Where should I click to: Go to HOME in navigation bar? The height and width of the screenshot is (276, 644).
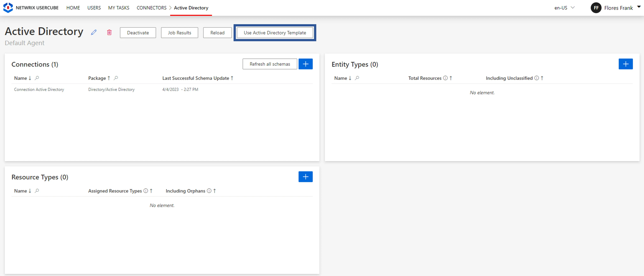pyautogui.click(x=73, y=8)
